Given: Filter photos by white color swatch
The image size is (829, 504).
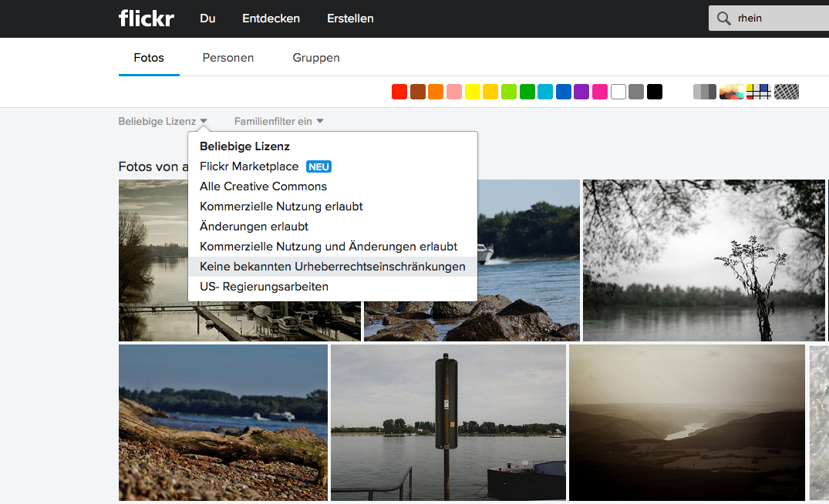Looking at the screenshot, I should tap(618, 92).
